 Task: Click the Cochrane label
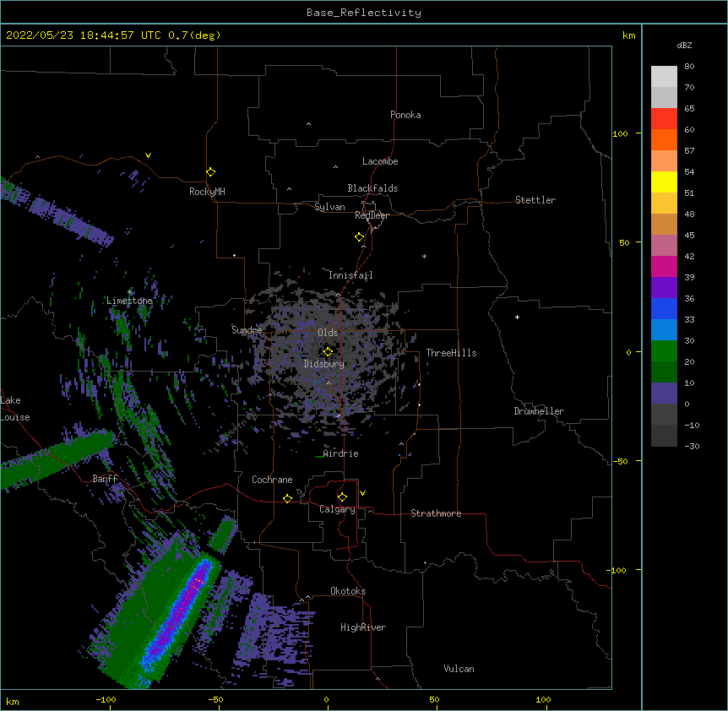click(272, 480)
